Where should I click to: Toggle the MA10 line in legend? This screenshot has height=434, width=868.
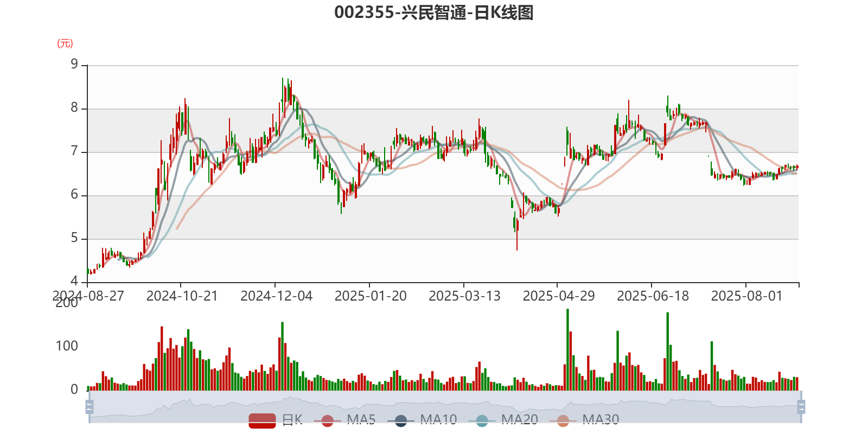[422, 420]
